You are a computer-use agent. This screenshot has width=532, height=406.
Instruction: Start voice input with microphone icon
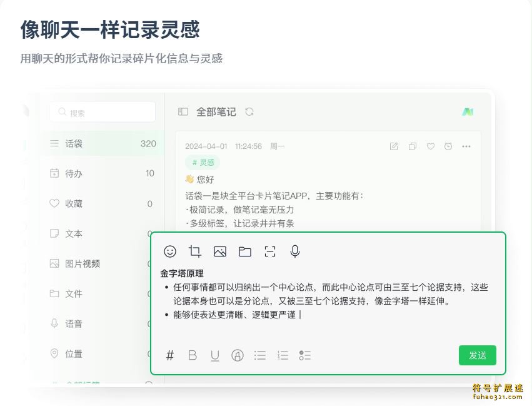point(295,251)
